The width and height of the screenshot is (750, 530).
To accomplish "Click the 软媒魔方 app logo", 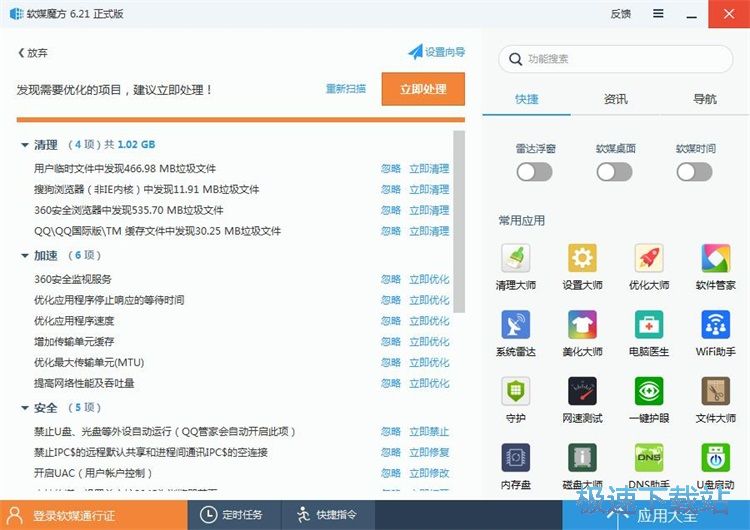I will 16,13.
